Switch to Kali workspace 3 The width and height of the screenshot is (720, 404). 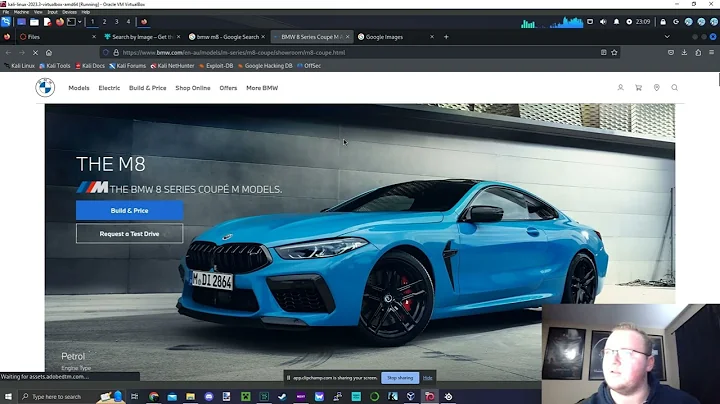coord(116,22)
